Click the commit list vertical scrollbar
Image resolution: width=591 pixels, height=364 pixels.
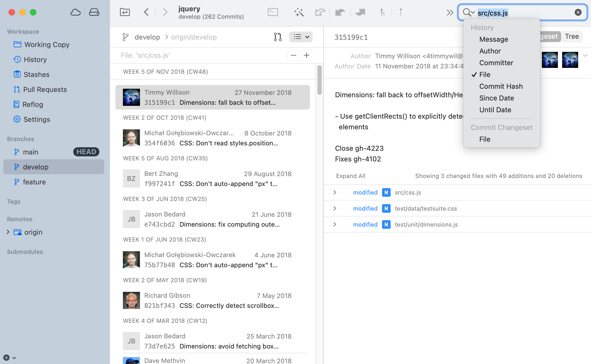pos(319,80)
